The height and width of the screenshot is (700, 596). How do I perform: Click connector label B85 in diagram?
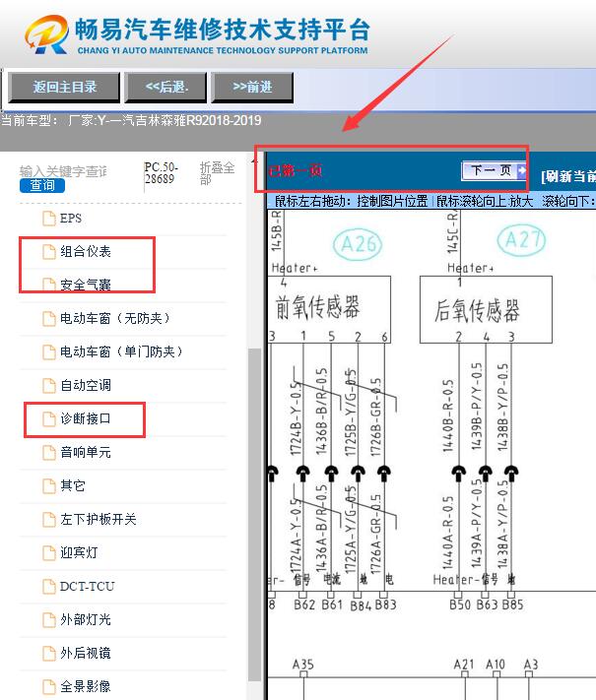point(512,605)
